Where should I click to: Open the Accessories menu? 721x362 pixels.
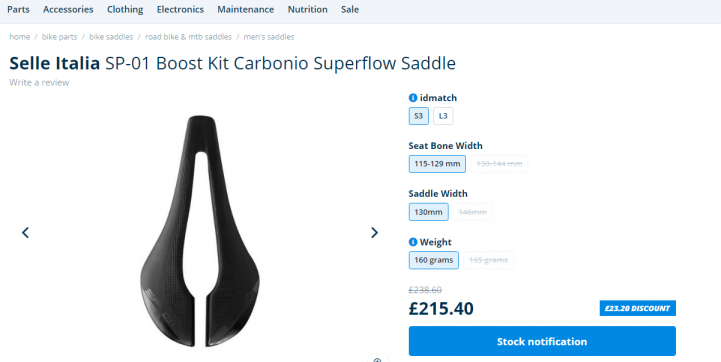pyautogui.click(x=68, y=9)
